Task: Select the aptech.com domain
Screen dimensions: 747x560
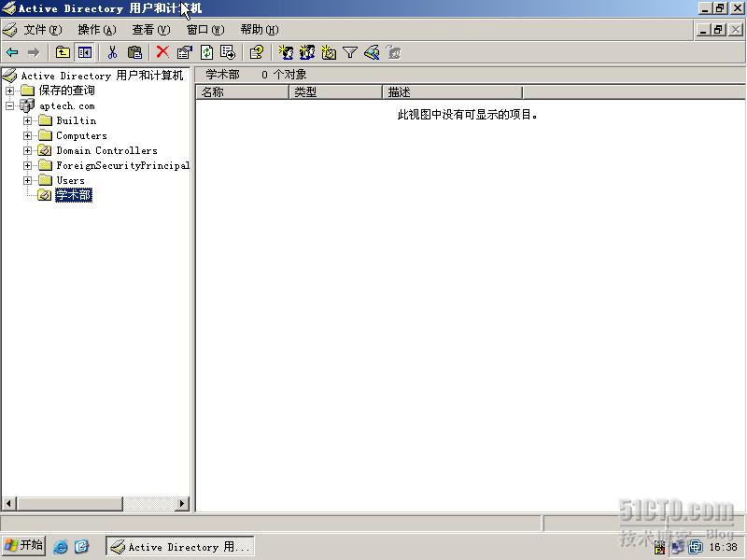Action: tap(66, 105)
